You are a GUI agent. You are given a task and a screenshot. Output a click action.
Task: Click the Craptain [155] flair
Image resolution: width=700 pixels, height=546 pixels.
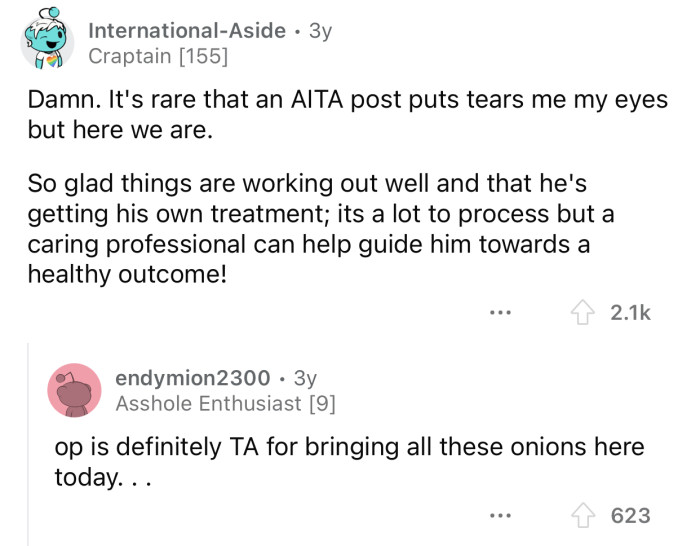(158, 57)
